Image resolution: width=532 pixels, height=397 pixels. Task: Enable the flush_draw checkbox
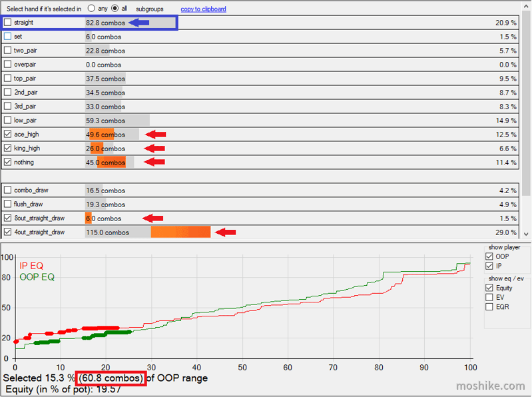(x=7, y=204)
